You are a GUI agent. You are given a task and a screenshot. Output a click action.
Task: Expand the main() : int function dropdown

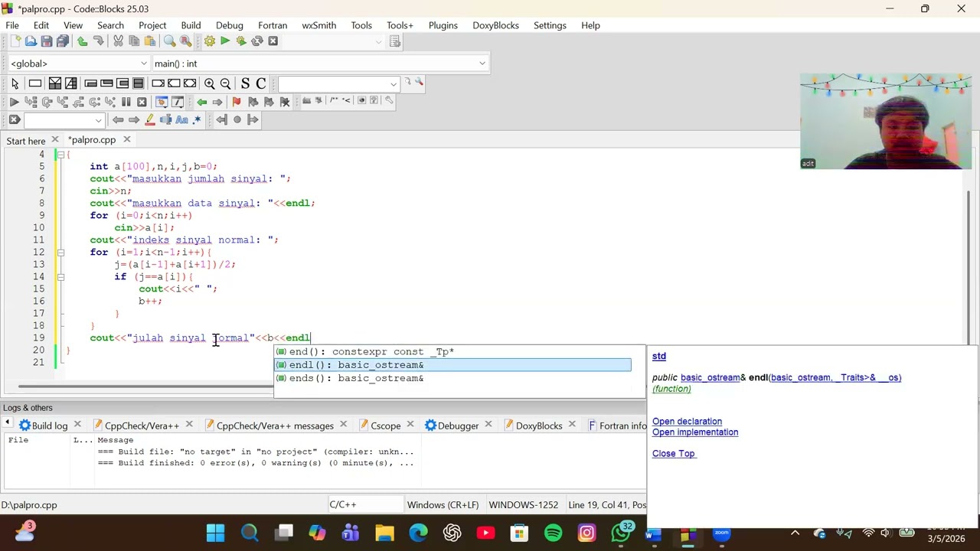coord(319,64)
